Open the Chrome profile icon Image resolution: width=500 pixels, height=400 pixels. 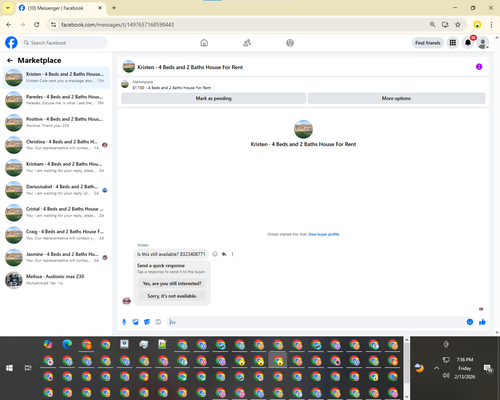(477, 24)
